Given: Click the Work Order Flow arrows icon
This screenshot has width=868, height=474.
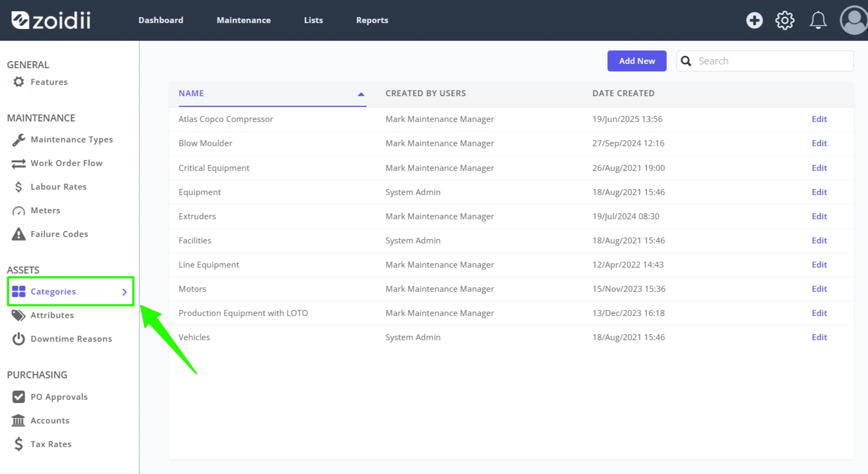Looking at the screenshot, I should (x=19, y=163).
